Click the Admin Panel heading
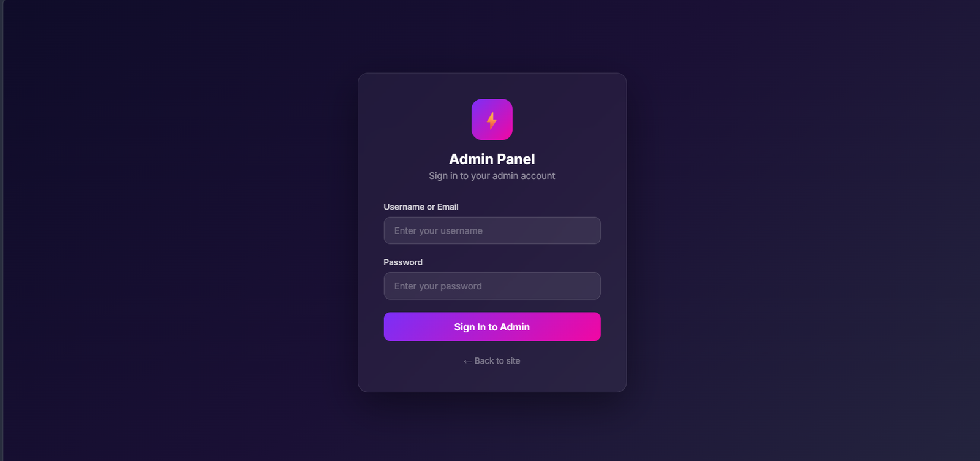980x461 pixels. [x=492, y=159]
